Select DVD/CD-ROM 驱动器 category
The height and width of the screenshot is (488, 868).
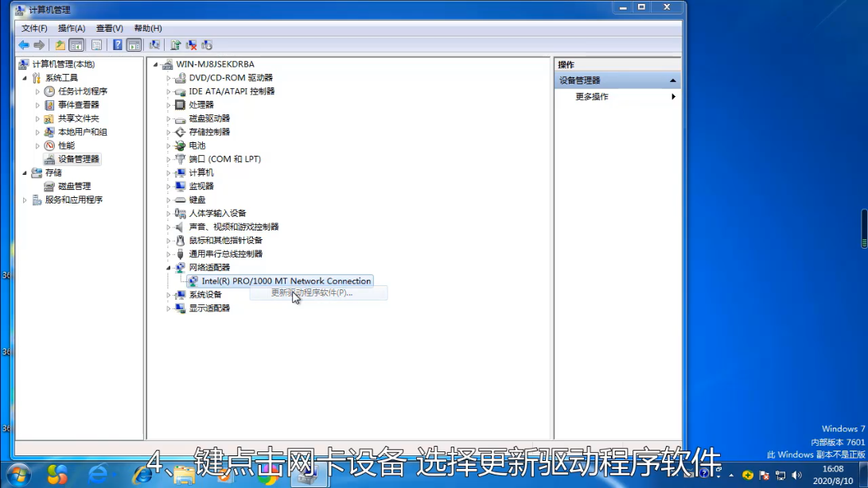[x=231, y=78]
